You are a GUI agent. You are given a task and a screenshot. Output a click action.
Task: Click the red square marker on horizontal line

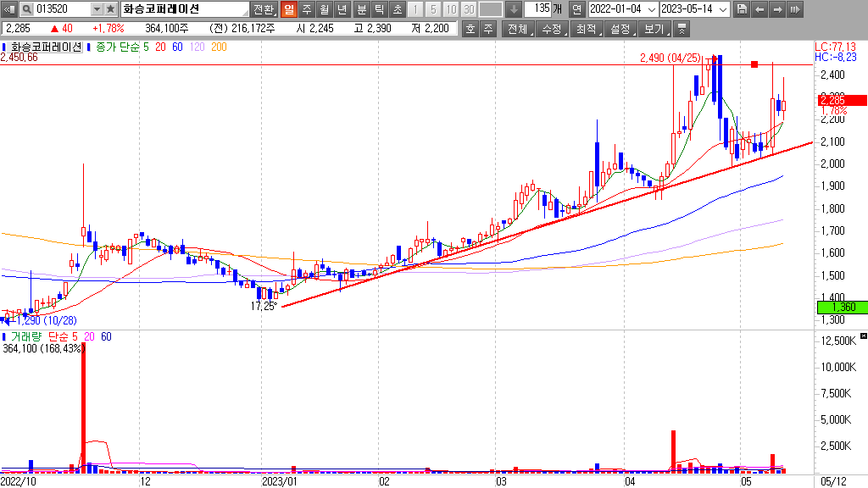754,64
